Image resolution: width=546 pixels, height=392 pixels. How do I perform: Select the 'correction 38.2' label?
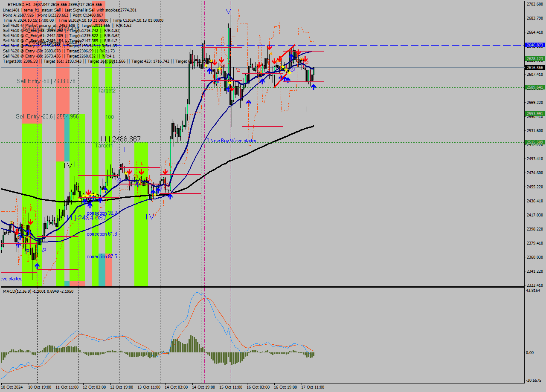tap(102, 213)
